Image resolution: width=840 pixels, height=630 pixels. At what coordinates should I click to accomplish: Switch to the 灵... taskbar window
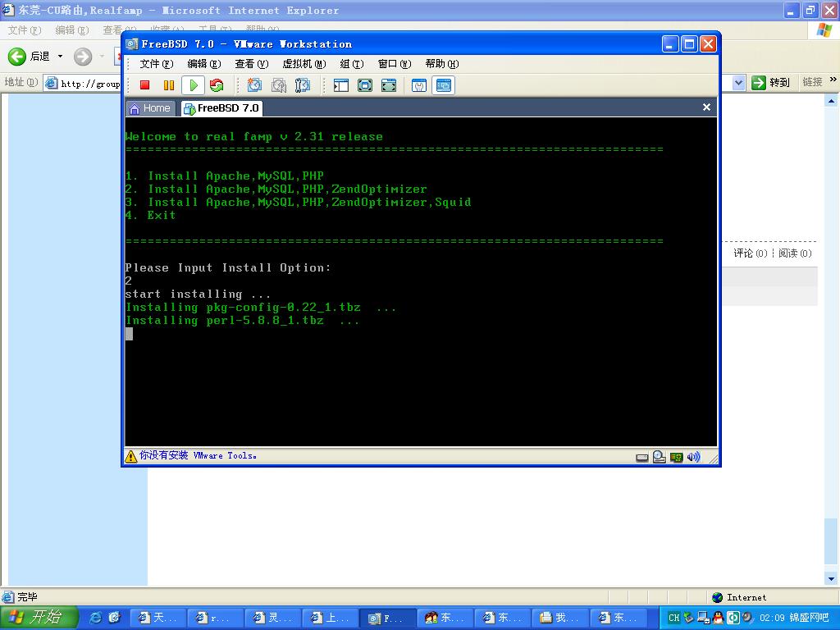(x=274, y=618)
